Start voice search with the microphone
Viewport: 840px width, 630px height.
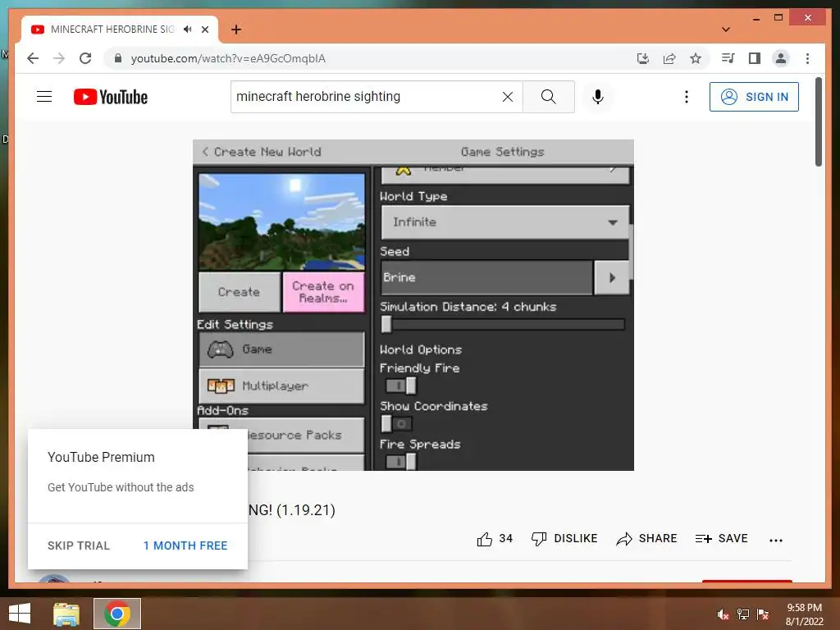(598, 97)
